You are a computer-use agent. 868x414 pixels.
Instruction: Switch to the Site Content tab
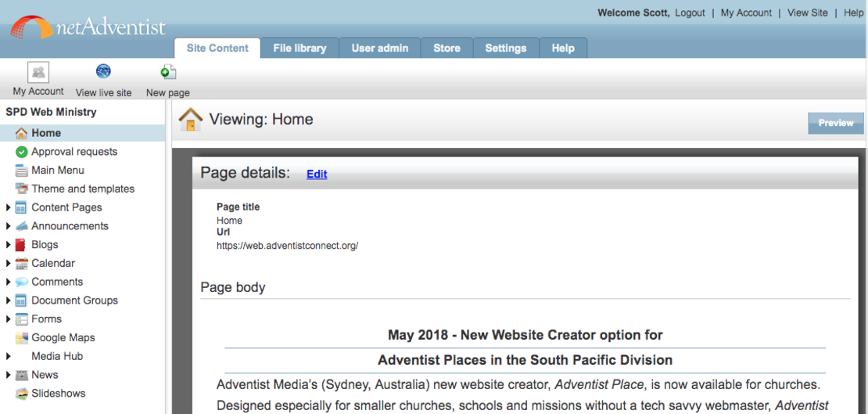[x=217, y=49]
